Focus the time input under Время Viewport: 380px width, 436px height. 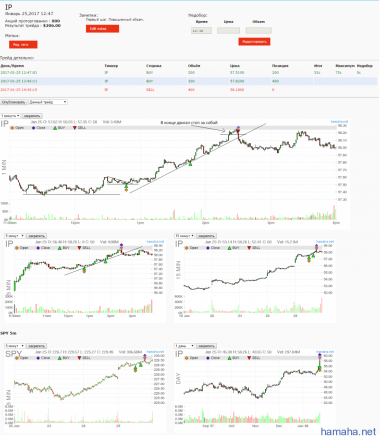[x=201, y=31]
